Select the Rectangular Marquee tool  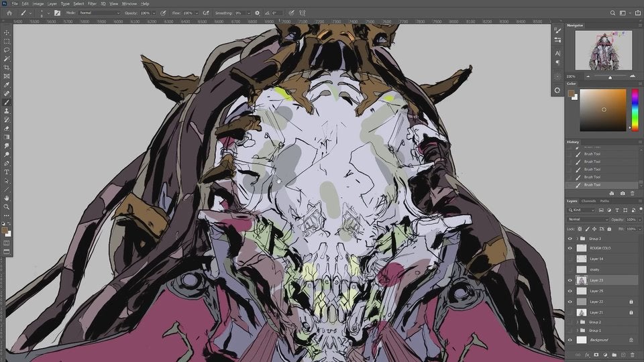[7, 41]
